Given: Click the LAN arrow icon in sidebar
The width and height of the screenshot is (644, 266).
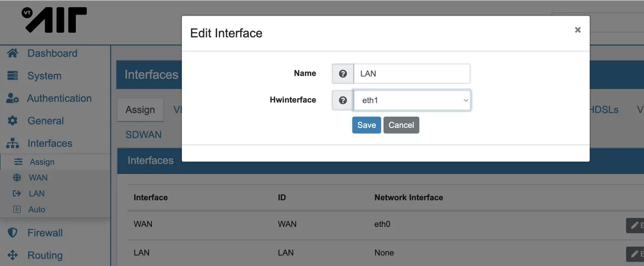Looking at the screenshot, I should [x=17, y=193].
